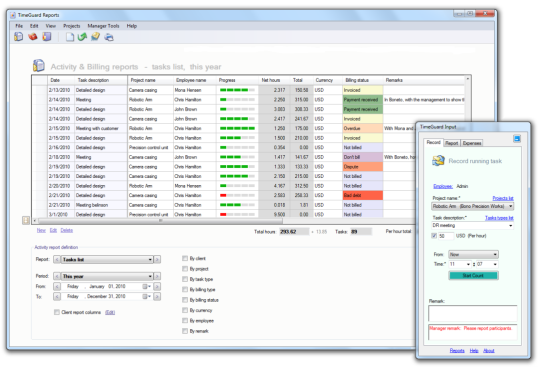Screen dimensions: 540x369
Task: Open the Edit menu
Action: pyautogui.click(x=34, y=26)
